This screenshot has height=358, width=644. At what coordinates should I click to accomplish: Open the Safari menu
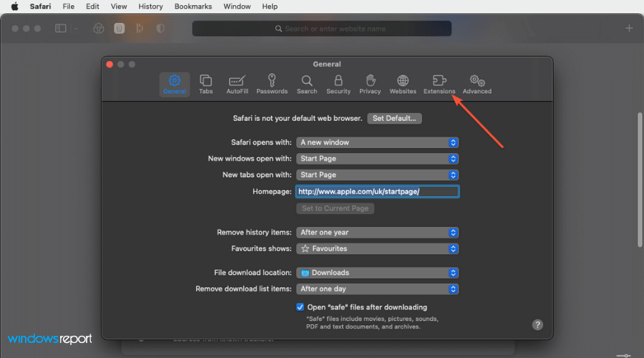pos(40,6)
